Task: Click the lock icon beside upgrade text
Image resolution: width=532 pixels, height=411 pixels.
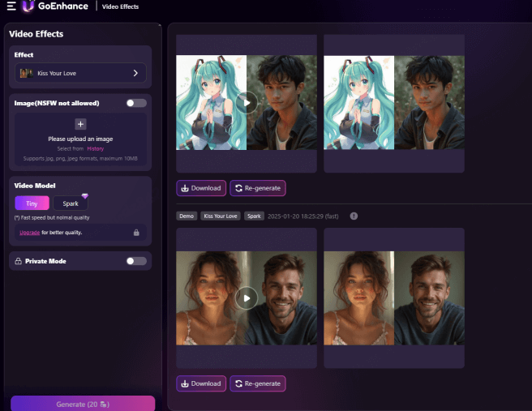Action: click(x=136, y=233)
